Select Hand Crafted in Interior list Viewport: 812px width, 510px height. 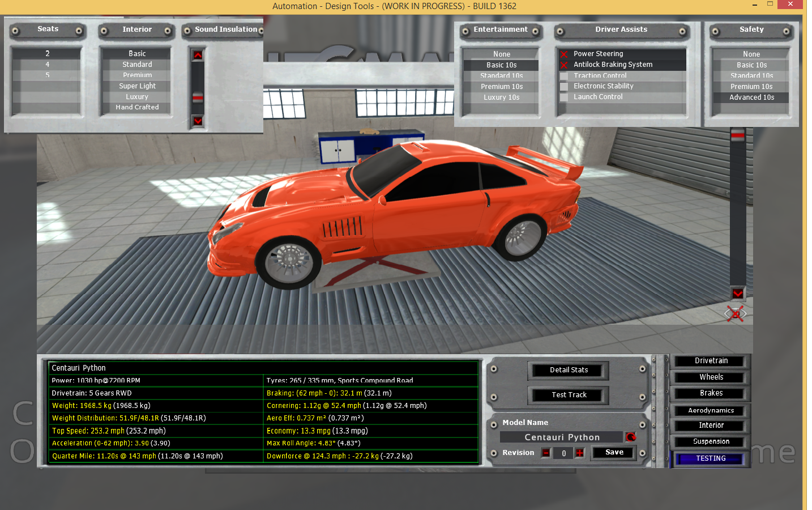pyautogui.click(x=137, y=107)
